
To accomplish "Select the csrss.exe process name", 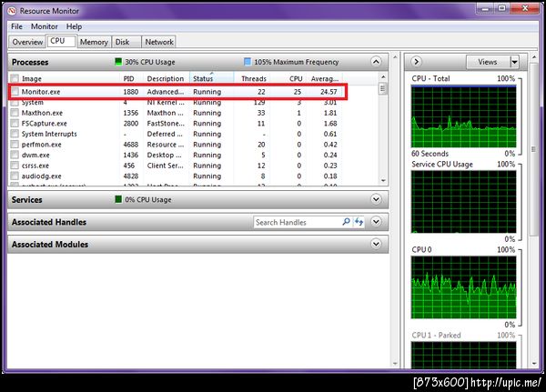I will (35, 166).
